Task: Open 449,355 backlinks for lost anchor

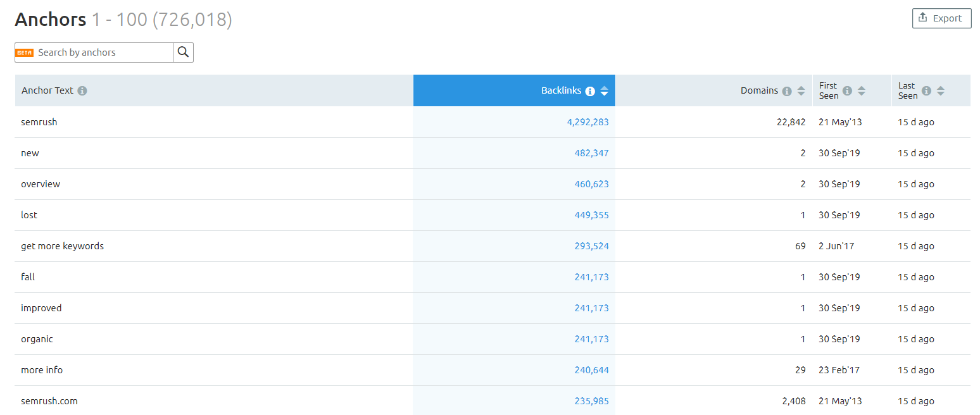Action: pyautogui.click(x=591, y=215)
